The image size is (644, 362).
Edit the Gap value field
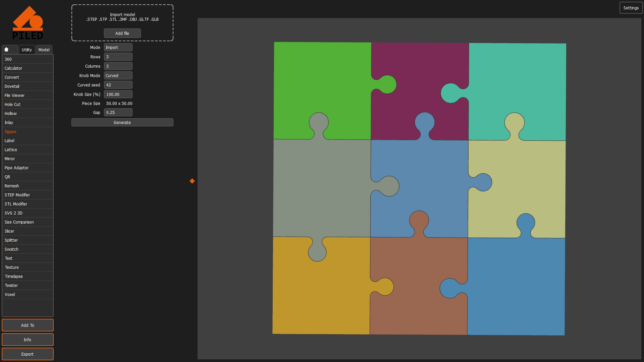point(118,113)
